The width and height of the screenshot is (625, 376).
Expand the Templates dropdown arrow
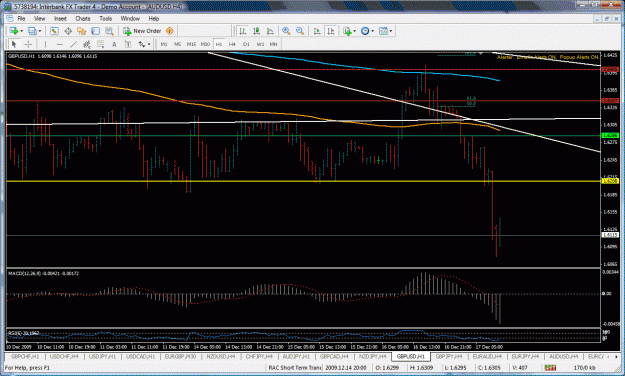click(391, 31)
